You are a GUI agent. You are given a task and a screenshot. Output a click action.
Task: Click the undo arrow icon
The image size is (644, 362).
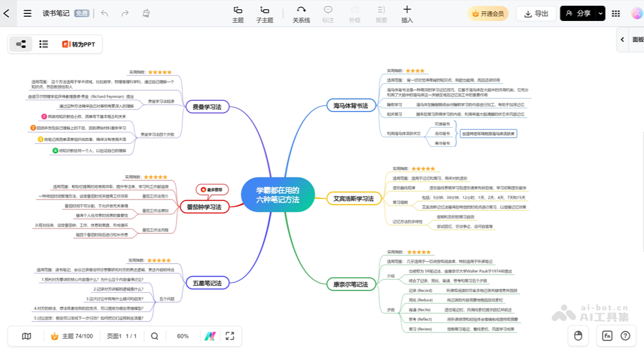coord(105,13)
